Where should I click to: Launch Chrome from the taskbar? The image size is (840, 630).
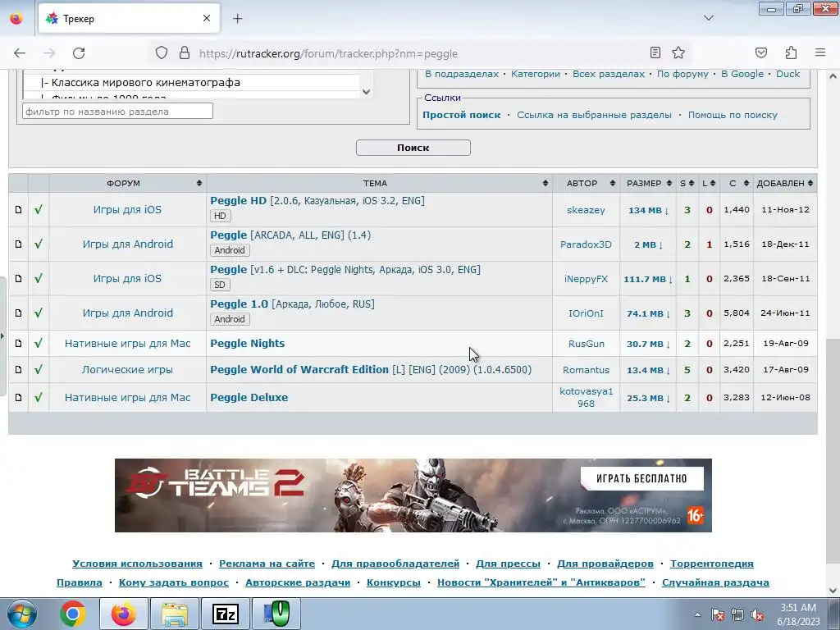(x=73, y=614)
